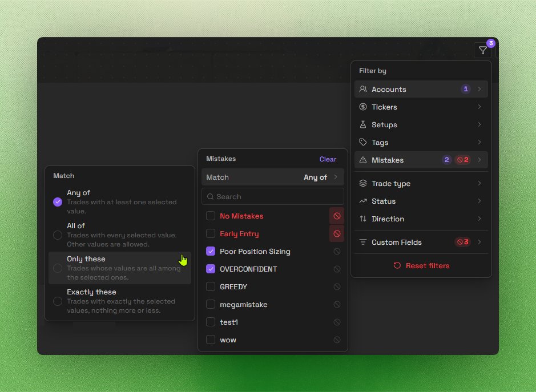Select the 'Exactly these' radio option
Image resolution: width=536 pixels, height=392 pixels.
tap(58, 301)
